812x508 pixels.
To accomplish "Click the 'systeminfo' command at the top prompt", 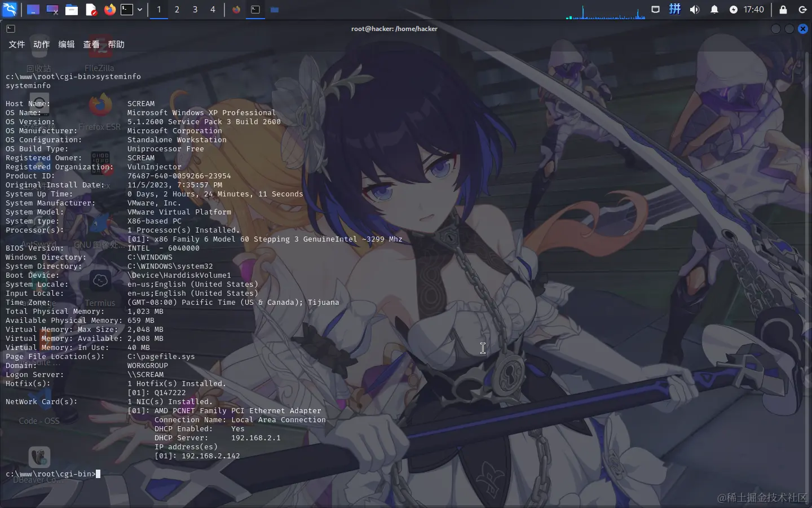I will pos(118,77).
